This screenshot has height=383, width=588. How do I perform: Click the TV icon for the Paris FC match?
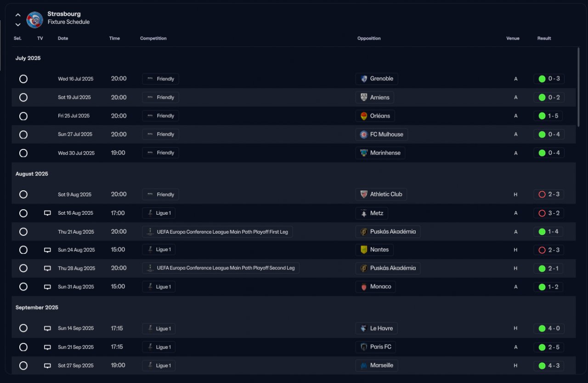(x=47, y=347)
